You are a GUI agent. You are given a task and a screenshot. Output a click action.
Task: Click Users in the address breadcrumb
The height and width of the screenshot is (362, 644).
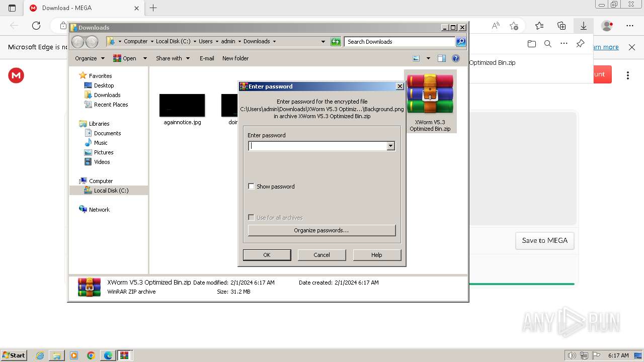205,42
